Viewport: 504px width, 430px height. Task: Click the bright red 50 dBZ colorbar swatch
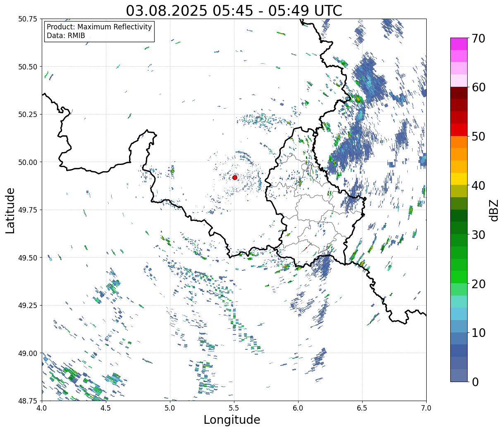pos(459,130)
